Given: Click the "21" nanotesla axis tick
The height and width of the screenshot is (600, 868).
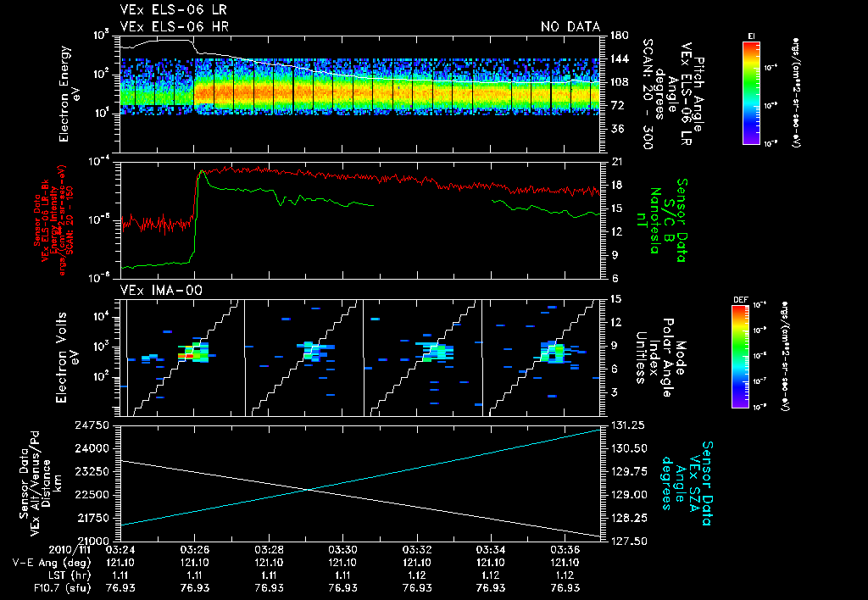Looking at the screenshot, I should click(x=616, y=162).
